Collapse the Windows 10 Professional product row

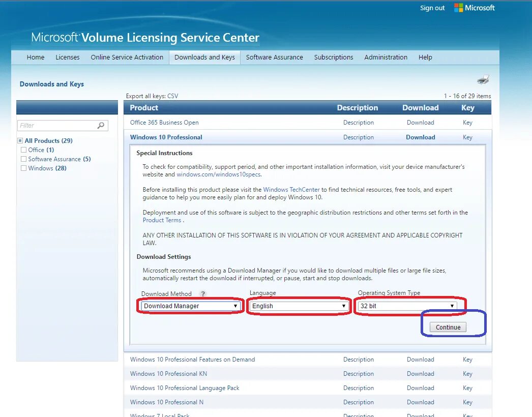[166, 137]
